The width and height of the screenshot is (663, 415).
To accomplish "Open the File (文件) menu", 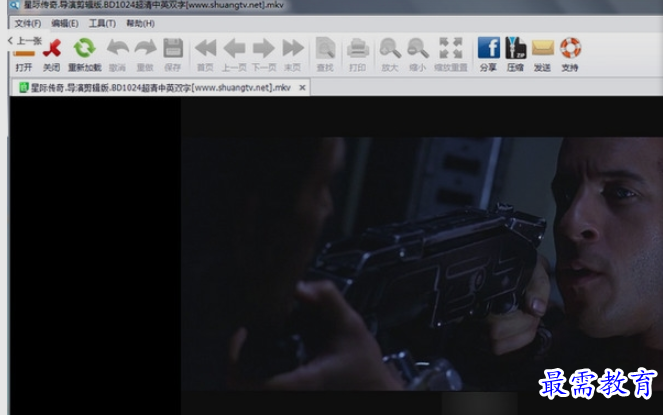I will [x=27, y=23].
